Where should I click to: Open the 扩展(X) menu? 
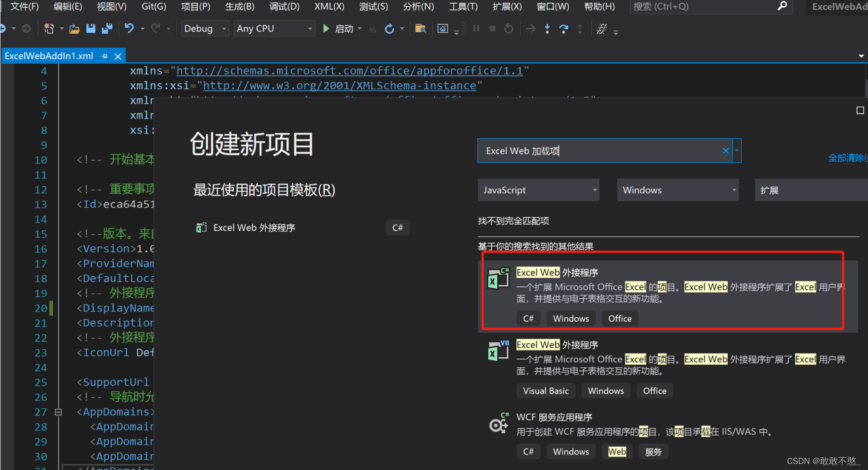pyautogui.click(x=507, y=6)
